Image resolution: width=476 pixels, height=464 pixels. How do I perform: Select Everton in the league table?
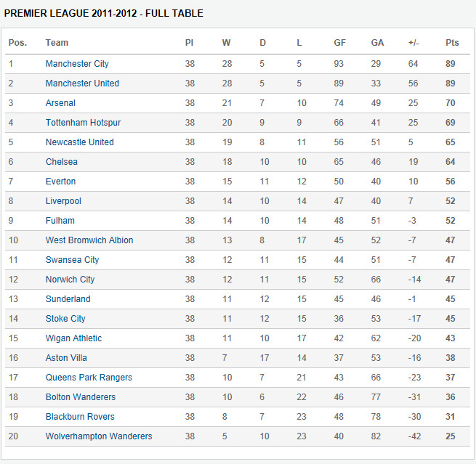point(60,182)
